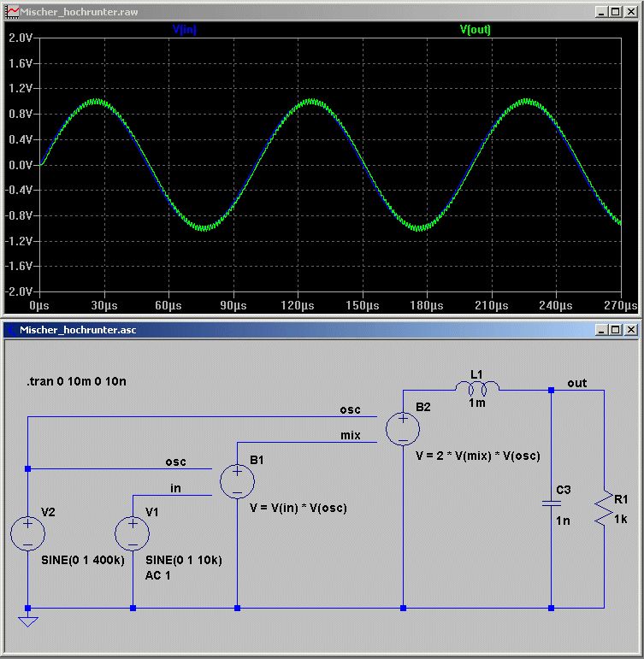Select resistor R1 symbol

(x=604, y=508)
